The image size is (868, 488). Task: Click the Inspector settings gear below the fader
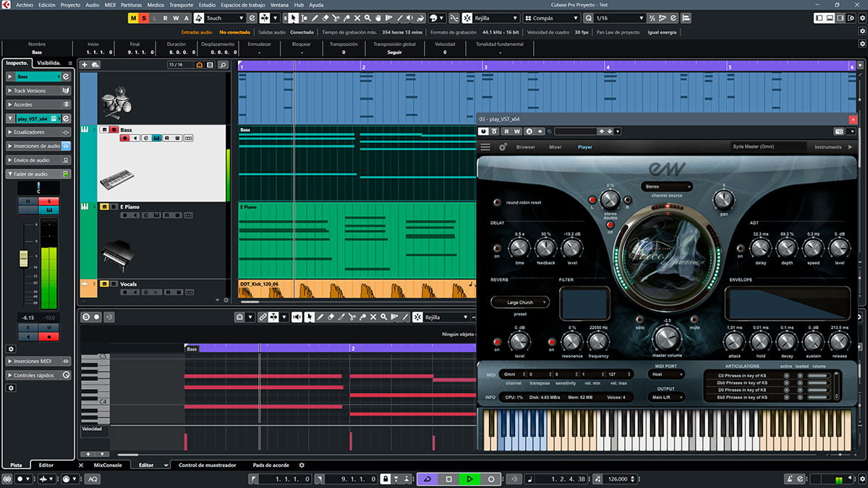click(x=11, y=348)
